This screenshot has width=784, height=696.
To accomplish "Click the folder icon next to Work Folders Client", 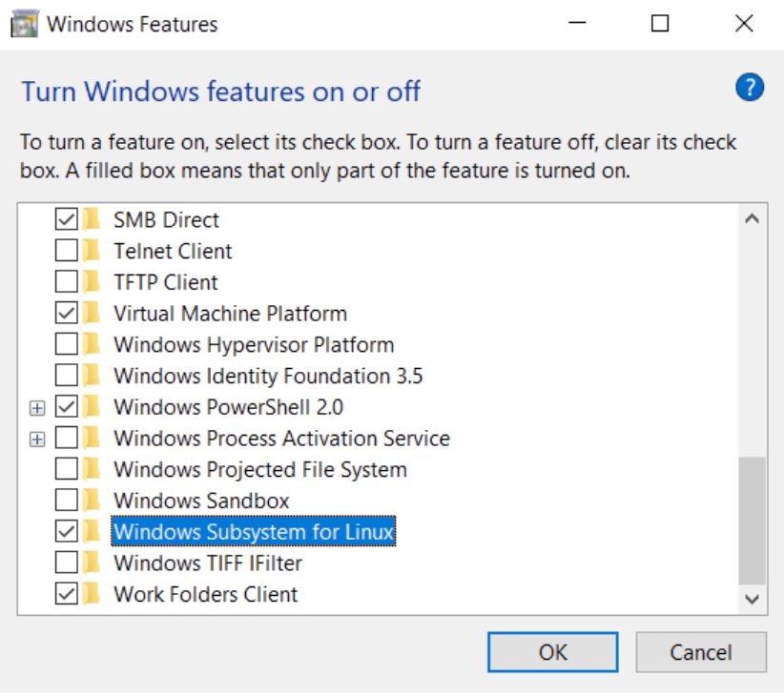I will [92, 594].
